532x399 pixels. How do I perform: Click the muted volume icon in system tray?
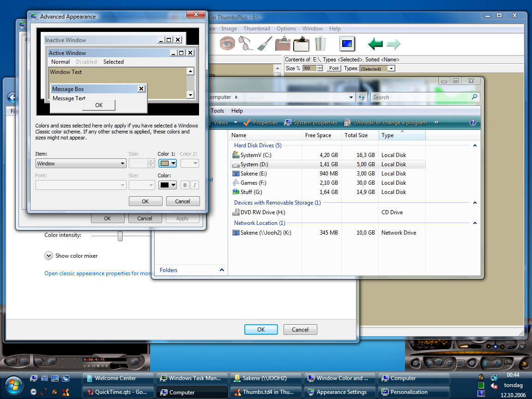[494, 386]
